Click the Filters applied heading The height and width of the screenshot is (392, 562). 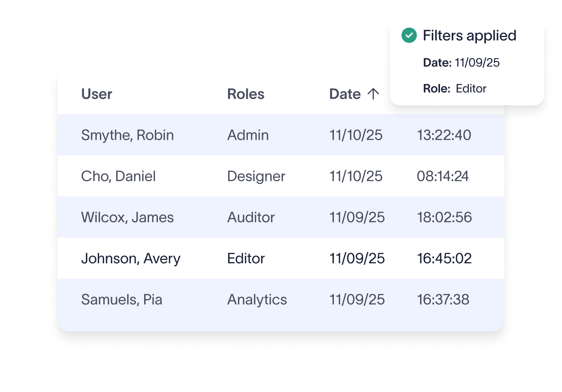tap(469, 36)
